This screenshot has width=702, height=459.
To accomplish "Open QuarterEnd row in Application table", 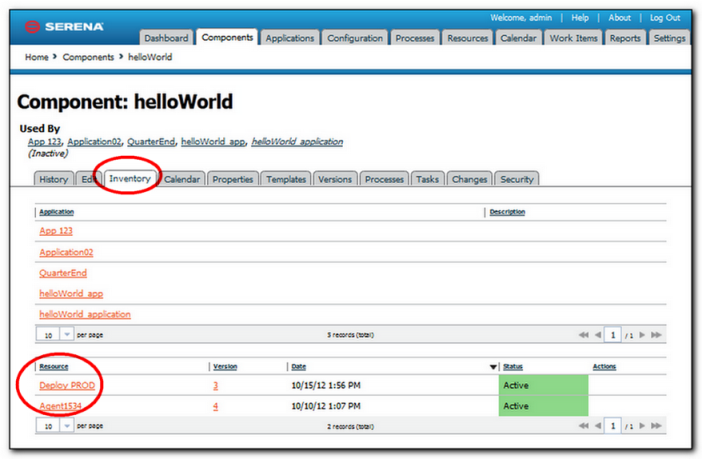I will click(63, 273).
